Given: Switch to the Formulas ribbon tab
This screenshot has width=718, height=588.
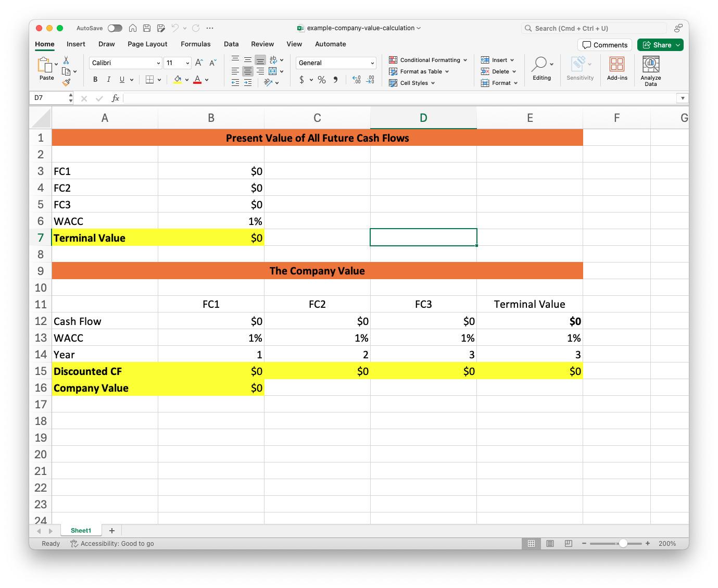Looking at the screenshot, I should click(x=196, y=44).
